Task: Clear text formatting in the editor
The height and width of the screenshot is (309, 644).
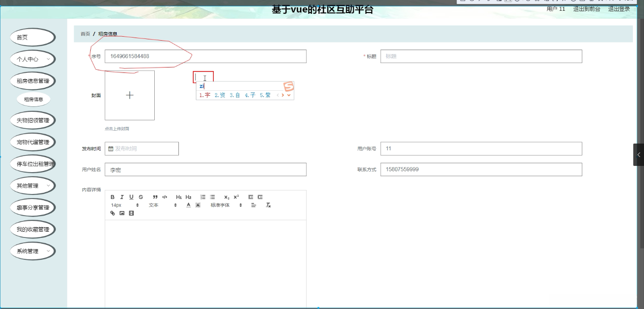Action: [x=268, y=205]
